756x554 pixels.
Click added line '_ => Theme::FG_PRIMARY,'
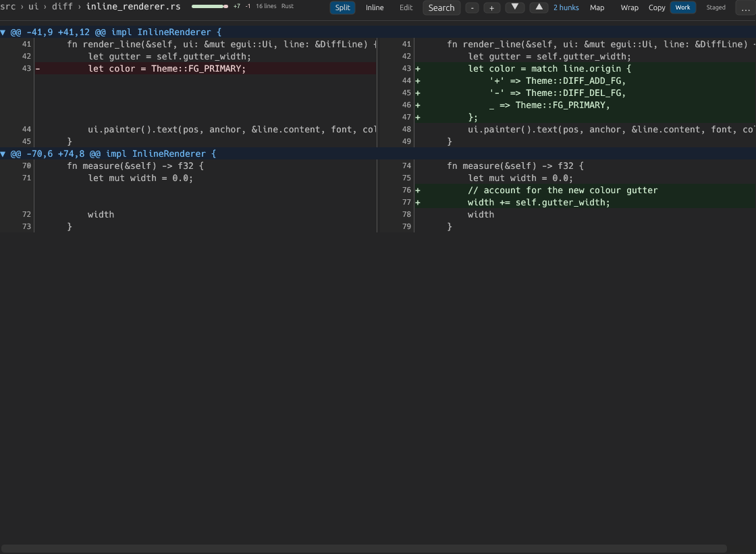(x=549, y=105)
